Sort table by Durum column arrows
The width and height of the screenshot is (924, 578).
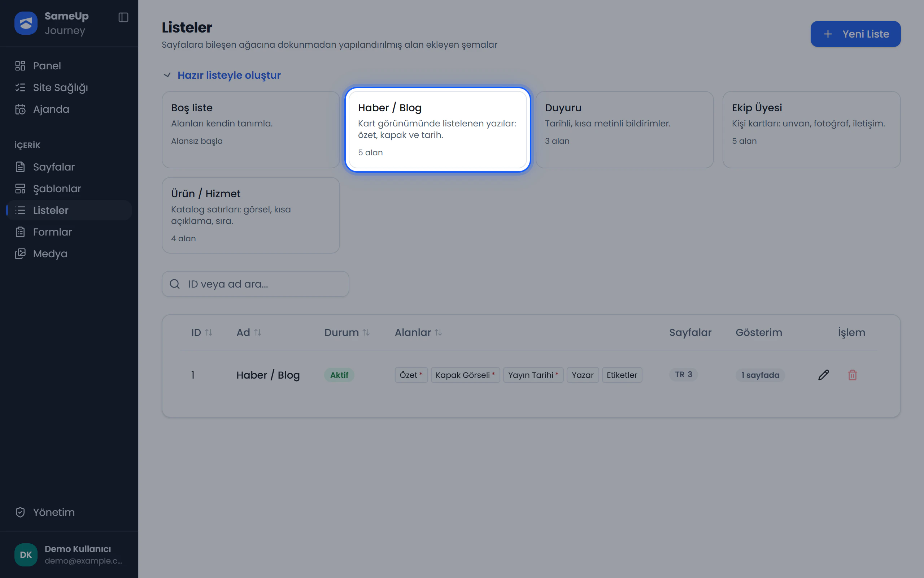pyautogui.click(x=366, y=333)
